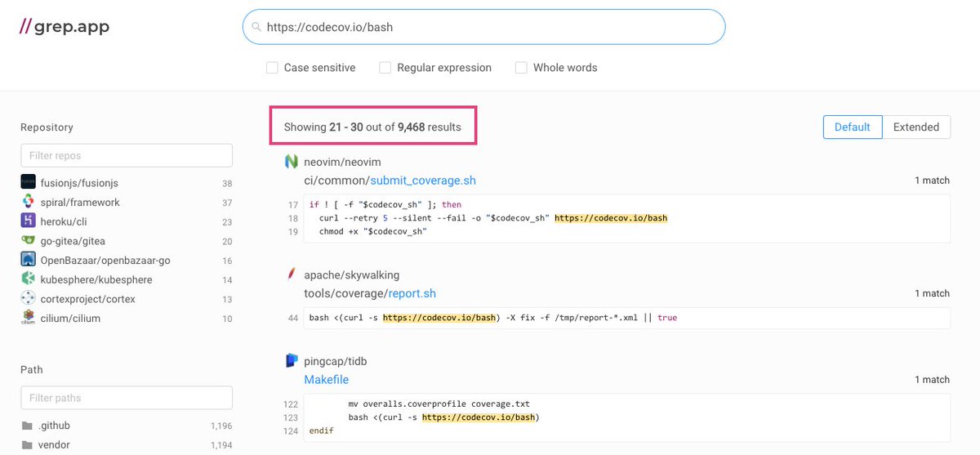This screenshot has height=455, width=980.
Task: Switch to the Extended view tab
Action: 916,127
